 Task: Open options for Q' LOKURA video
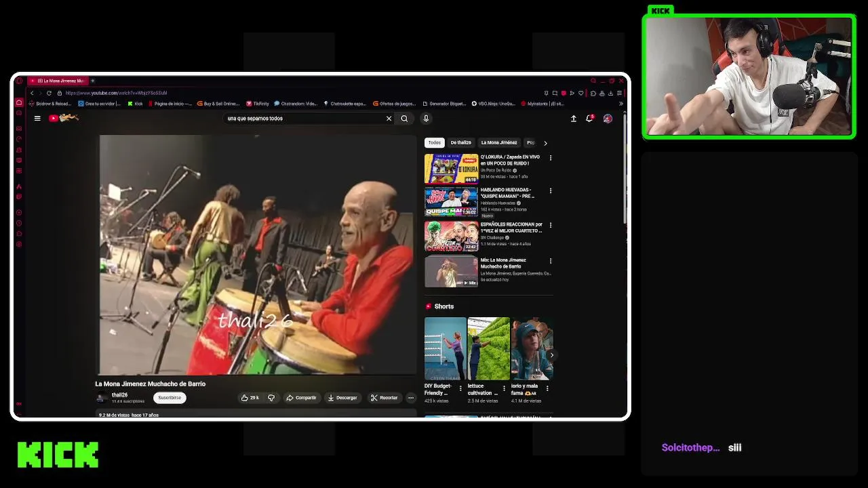550,158
